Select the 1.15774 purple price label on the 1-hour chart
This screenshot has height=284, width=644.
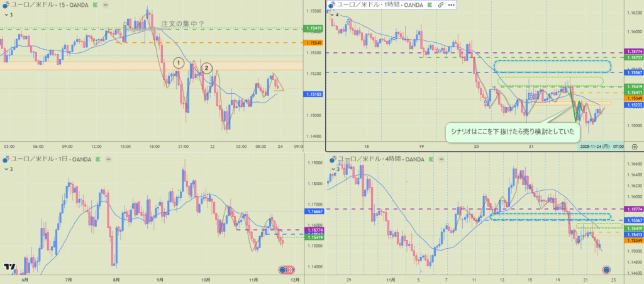coord(631,52)
